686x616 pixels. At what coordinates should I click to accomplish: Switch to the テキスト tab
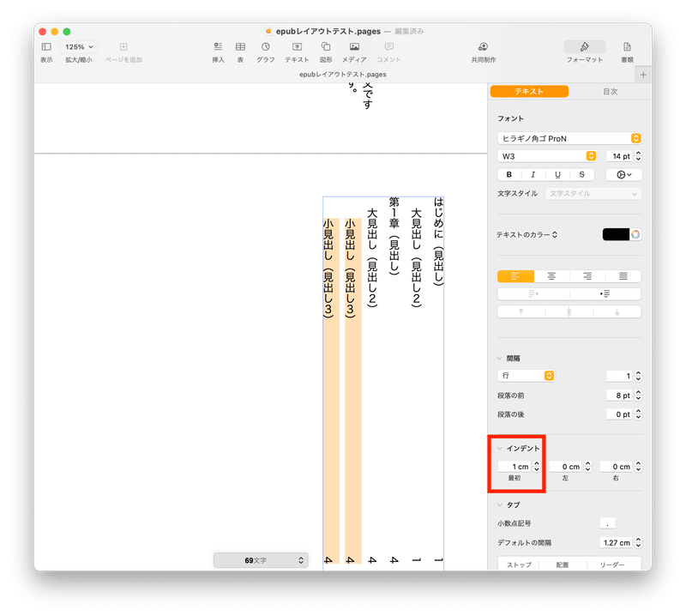(529, 92)
